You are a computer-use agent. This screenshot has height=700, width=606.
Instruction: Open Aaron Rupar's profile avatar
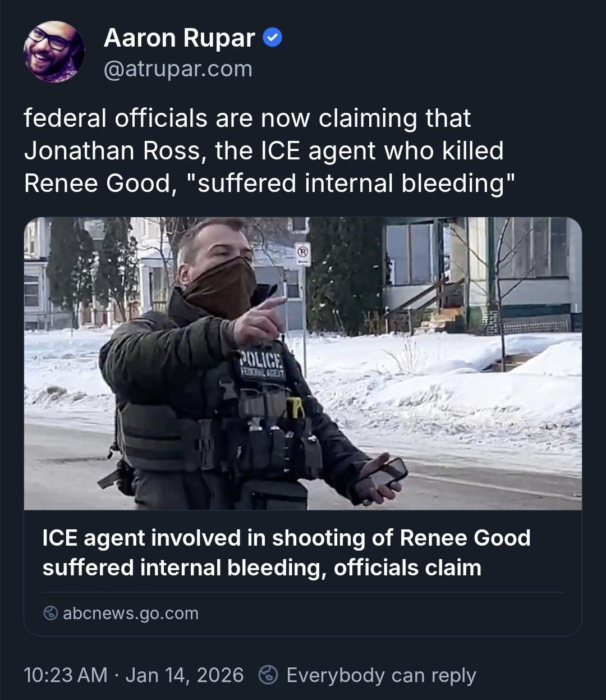[54, 52]
